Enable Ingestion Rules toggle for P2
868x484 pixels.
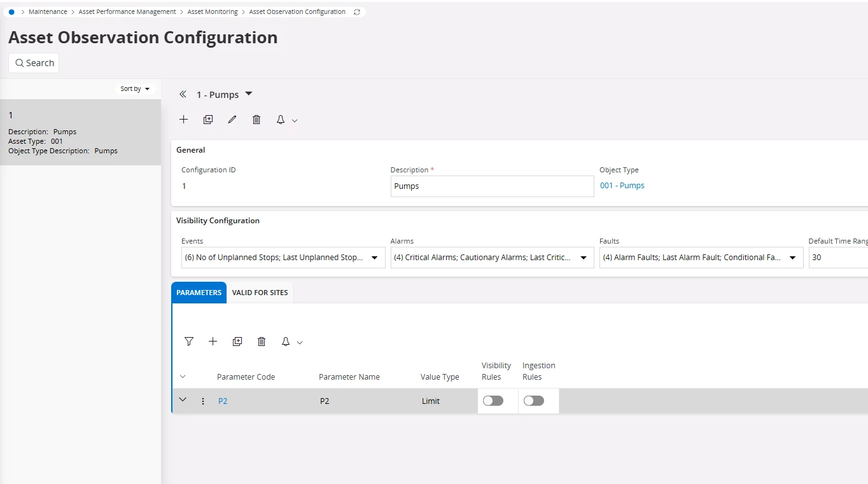click(534, 401)
